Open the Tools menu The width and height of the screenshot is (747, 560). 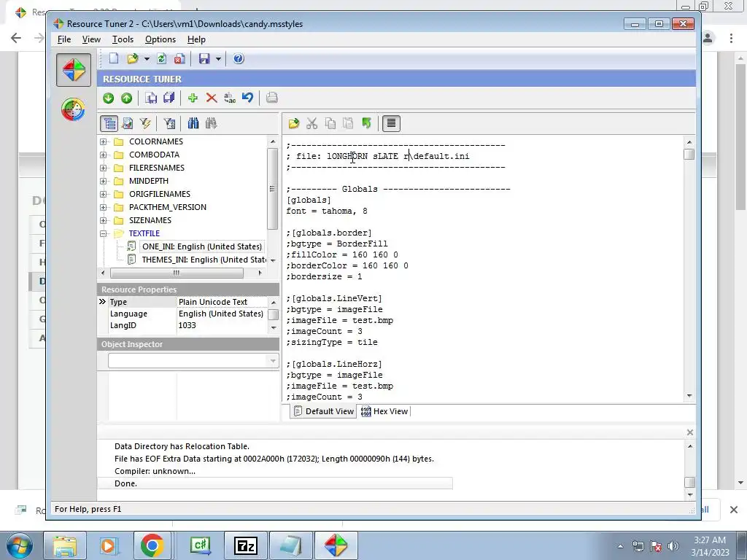pos(123,39)
